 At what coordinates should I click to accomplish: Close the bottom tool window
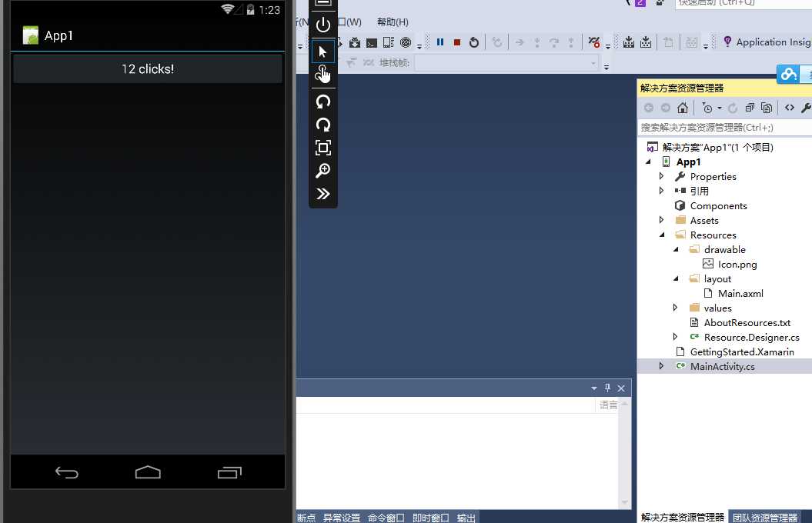click(621, 388)
